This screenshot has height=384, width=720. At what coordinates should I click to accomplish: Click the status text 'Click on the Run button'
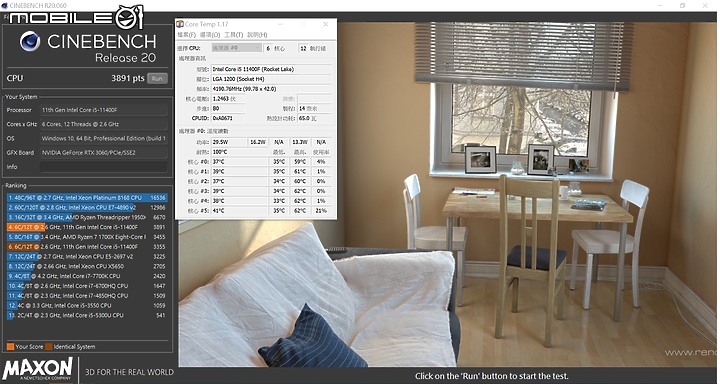491,376
